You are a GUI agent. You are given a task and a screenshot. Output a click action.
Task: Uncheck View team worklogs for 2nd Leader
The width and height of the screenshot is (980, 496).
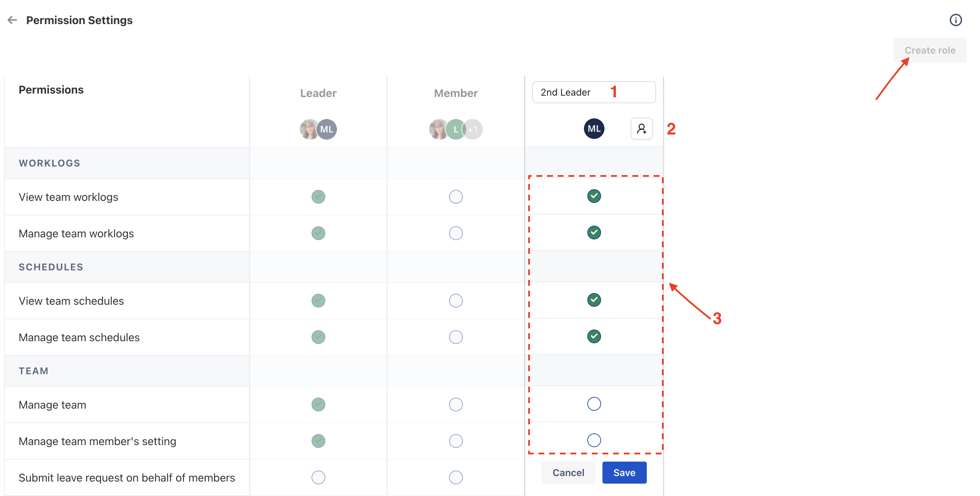click(x=594, y=196)
